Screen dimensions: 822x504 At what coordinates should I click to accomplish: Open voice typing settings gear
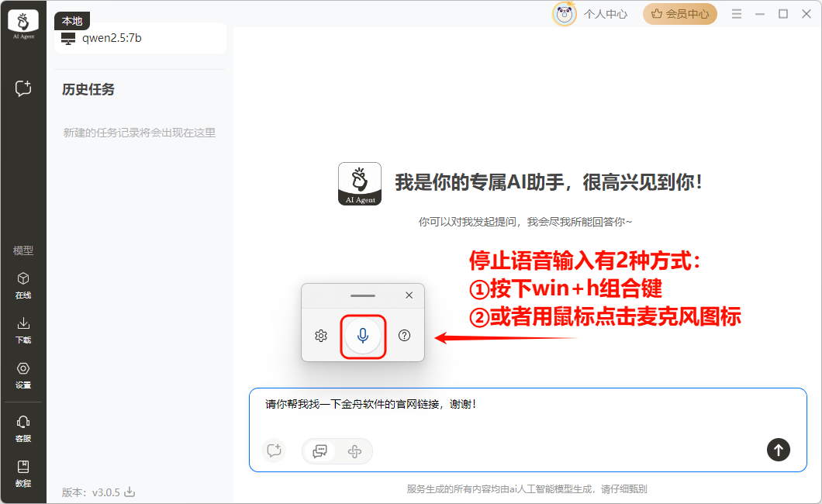click(321, 336)
